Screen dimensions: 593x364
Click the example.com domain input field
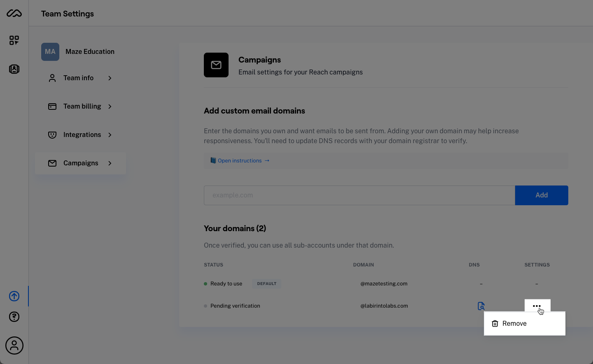358,195
